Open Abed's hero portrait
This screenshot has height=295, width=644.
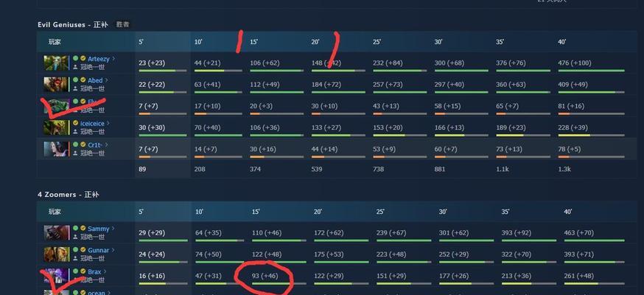[x=57, y=84]
